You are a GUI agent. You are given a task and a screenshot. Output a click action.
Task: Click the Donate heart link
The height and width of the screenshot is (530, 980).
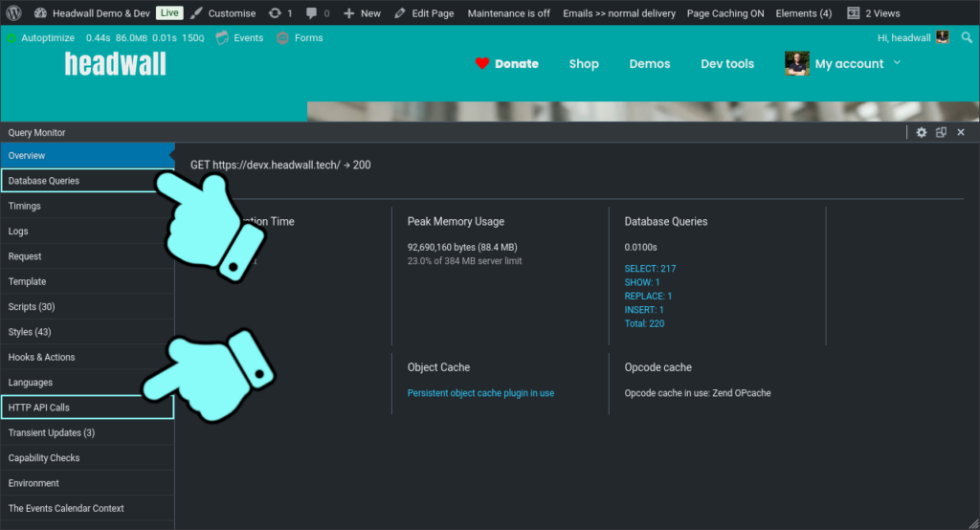[507, 64]
